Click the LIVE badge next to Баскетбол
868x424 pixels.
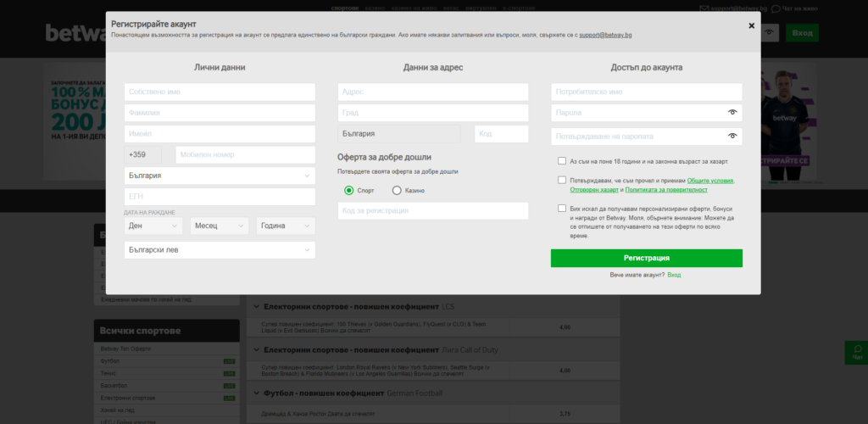point(229,386)
